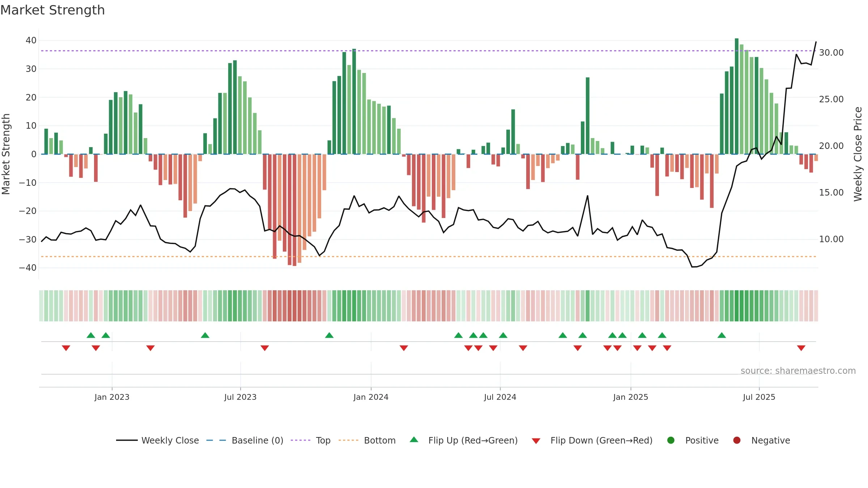Click the flip-down marker right after Jul 2023
The image size is (868, 488).
pyautogui.click(x=265, y=348)
